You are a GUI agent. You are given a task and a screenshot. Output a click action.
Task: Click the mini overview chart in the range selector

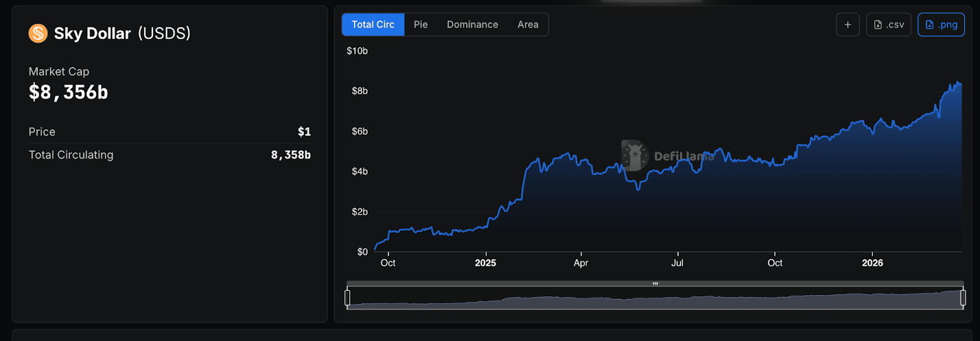655,298
